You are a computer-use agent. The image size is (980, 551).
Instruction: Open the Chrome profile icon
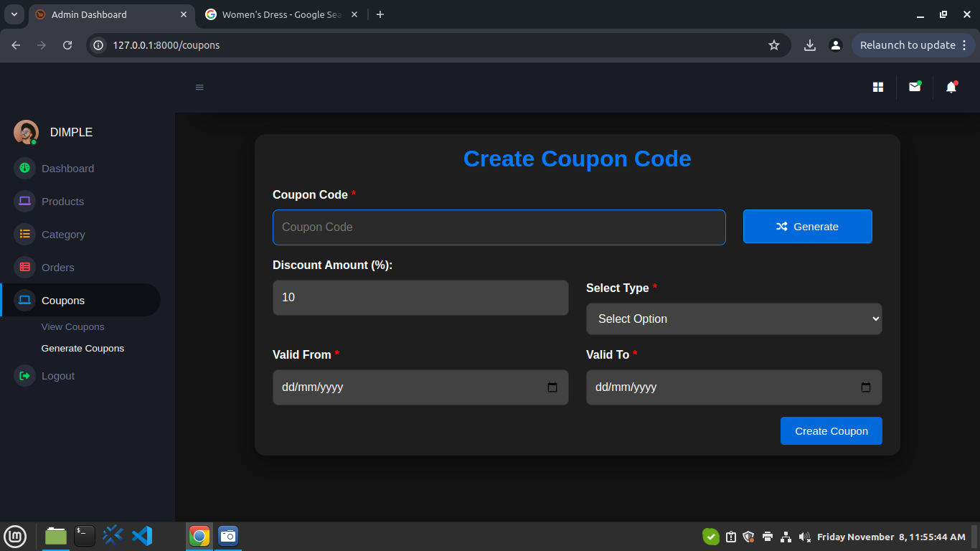click(x=835, y=45)
